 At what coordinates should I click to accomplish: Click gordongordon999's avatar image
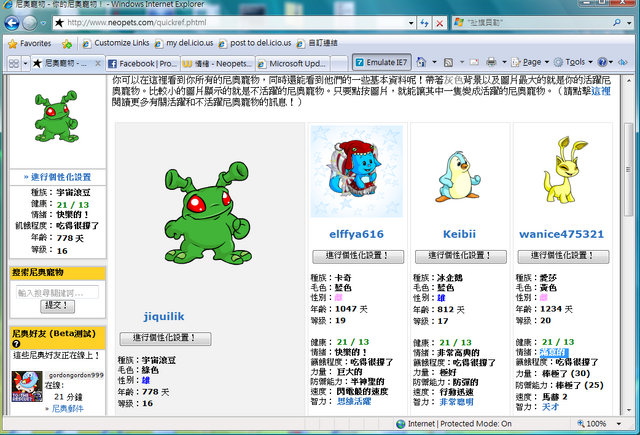click(27, 386)
